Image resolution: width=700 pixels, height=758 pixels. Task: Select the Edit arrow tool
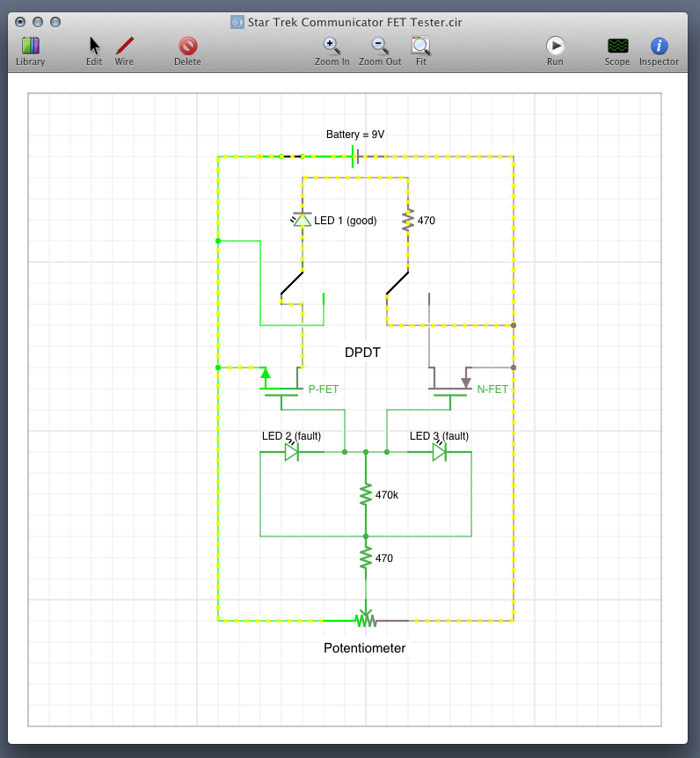click(94, 51)
